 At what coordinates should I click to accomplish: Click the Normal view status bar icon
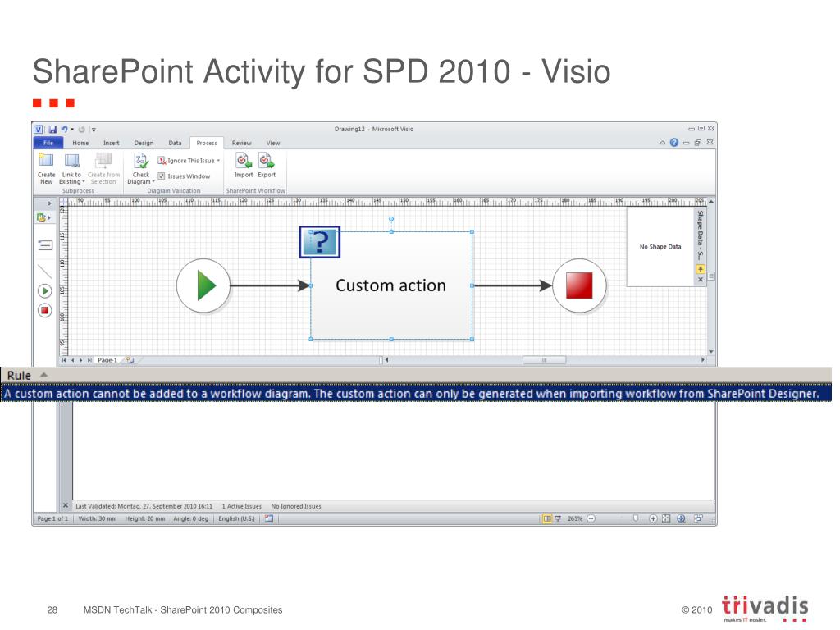tap(547, 518)
